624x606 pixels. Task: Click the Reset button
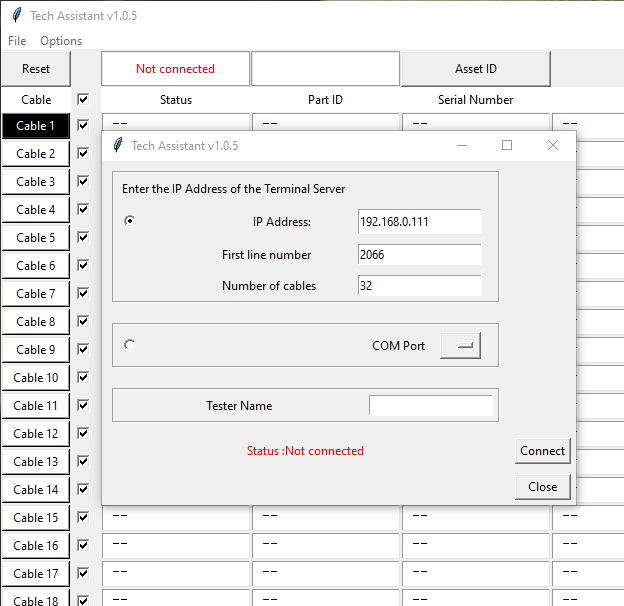(36, 69)
